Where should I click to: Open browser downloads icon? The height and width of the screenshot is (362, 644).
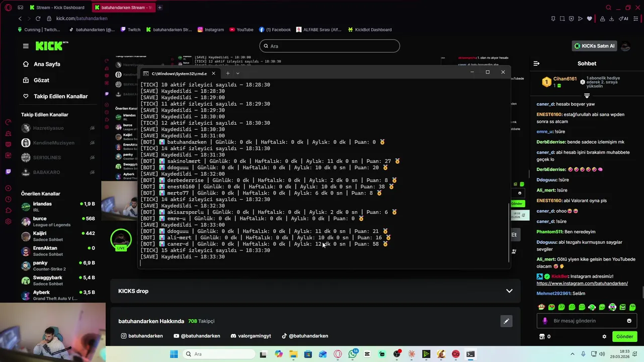pos(611,19)
